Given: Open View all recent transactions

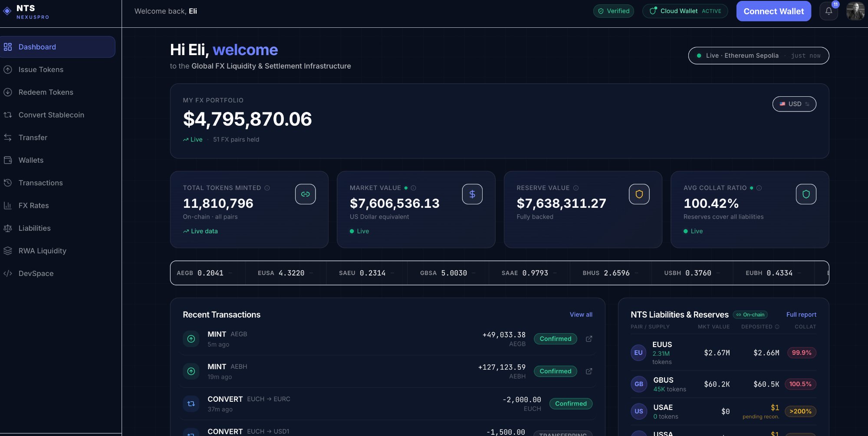Looking at the screenshot, I should tap(581, 315).
